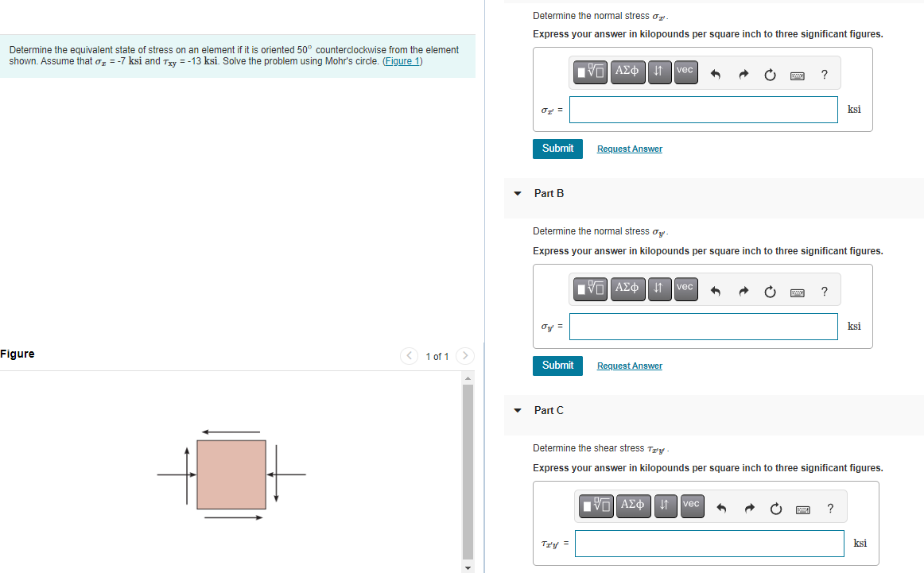Open templates tool in Part B toolbar
Image resolution: width=924 pixels, height=573 pixels.
tap(591, 289)
